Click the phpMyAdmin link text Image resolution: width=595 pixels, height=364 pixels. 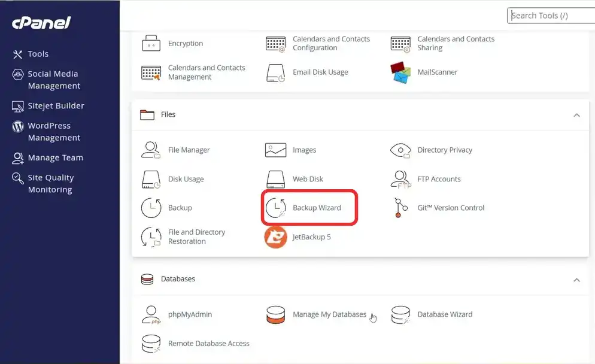[190, 314]
